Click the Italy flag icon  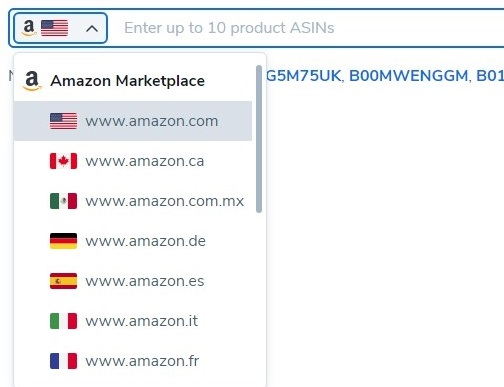pyautogui.click(x=63, y=321)
